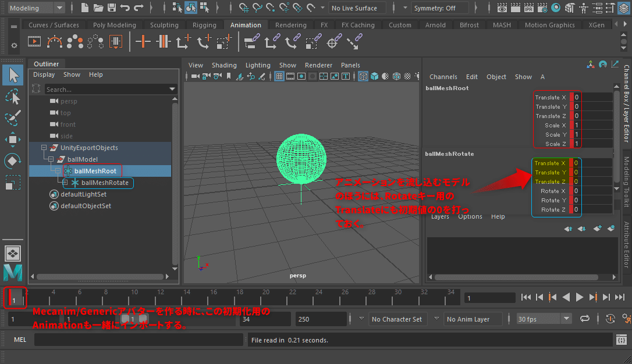Click the Create New Layer icon
Viewport: 632px width, 364px height.
click(597, 229)
